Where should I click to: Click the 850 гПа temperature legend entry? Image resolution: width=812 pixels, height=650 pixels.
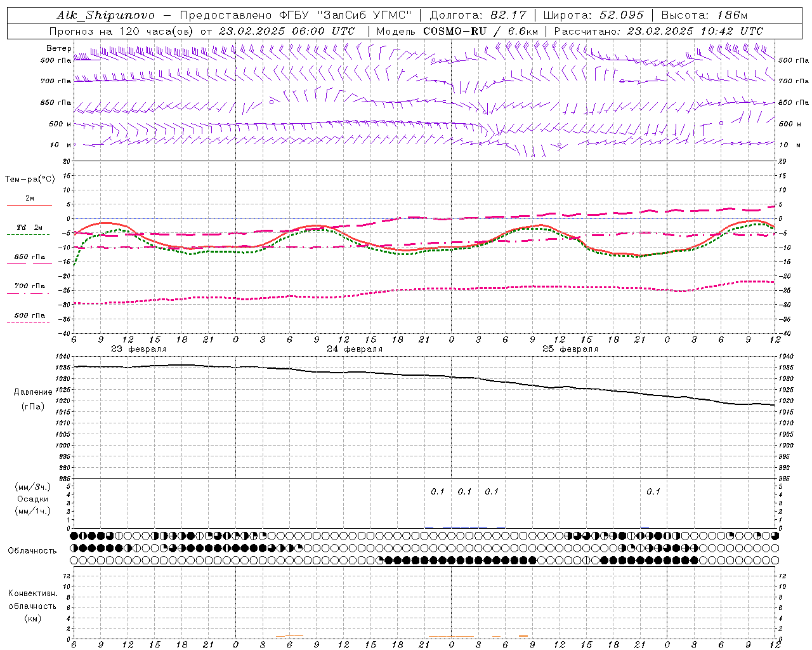coord(30,257)
